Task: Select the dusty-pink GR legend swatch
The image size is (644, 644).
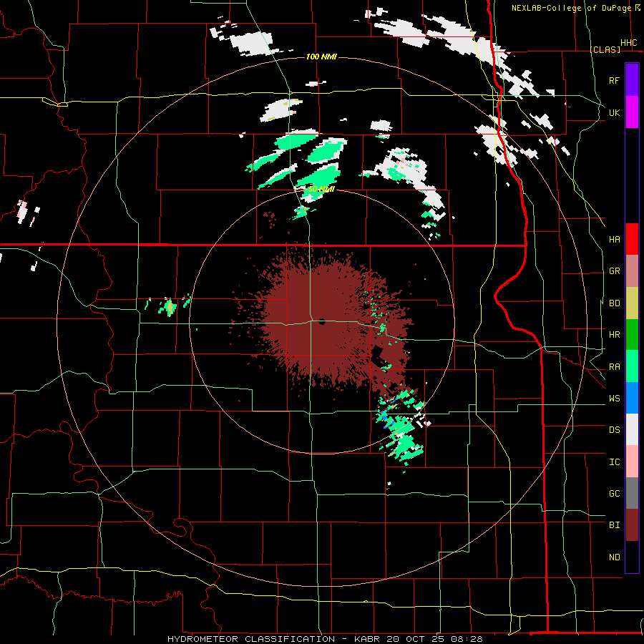Action: [632, 270]
